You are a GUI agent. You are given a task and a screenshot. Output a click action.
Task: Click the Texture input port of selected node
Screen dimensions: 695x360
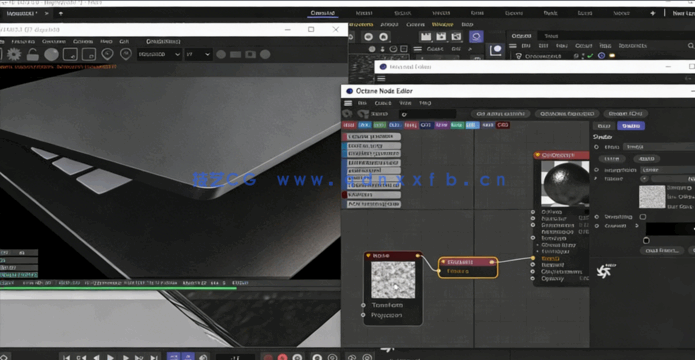(x=439, y=271)
